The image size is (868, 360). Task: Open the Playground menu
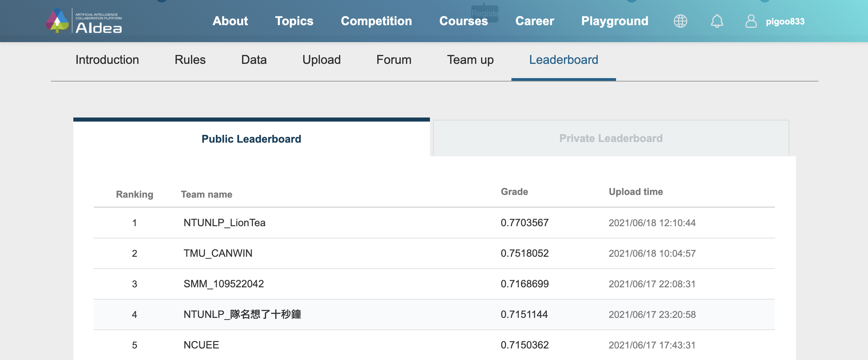click(x=615, y=21)
